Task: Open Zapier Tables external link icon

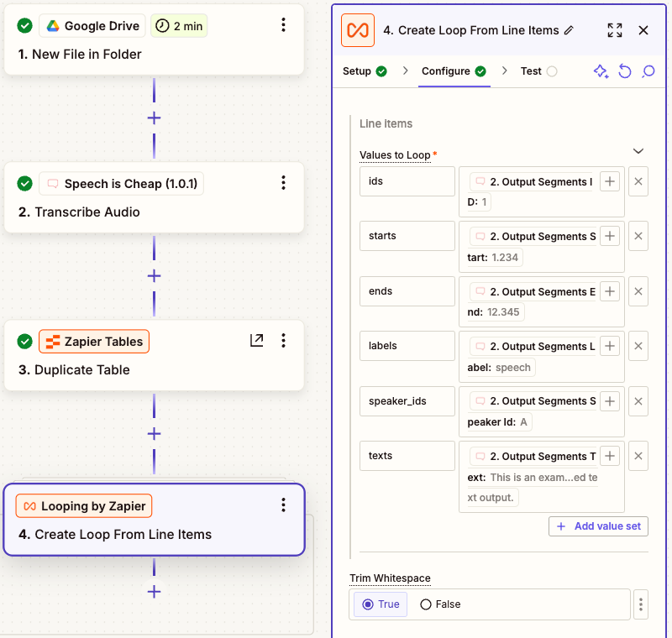Action: pyautogui.click(x=257, y=340)
